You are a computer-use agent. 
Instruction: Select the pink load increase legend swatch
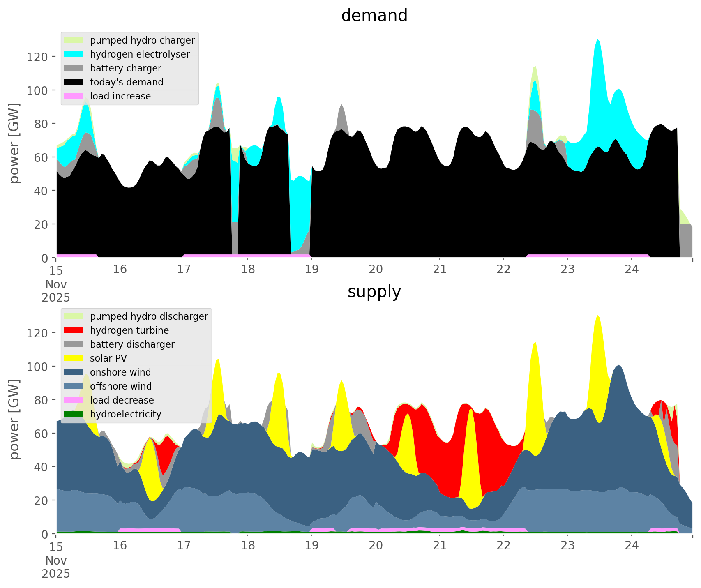pos(74,96)
